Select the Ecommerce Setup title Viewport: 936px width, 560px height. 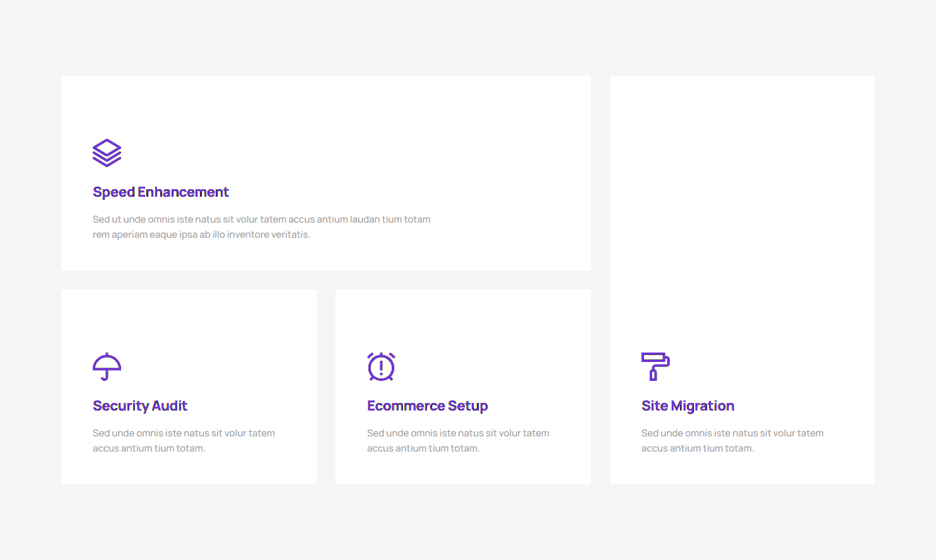tap(427, 405)
